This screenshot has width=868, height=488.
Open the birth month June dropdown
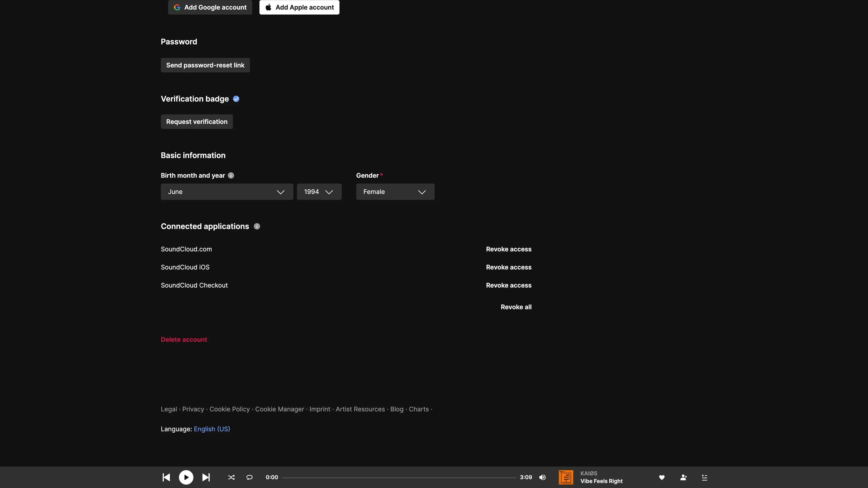[227, 192]
